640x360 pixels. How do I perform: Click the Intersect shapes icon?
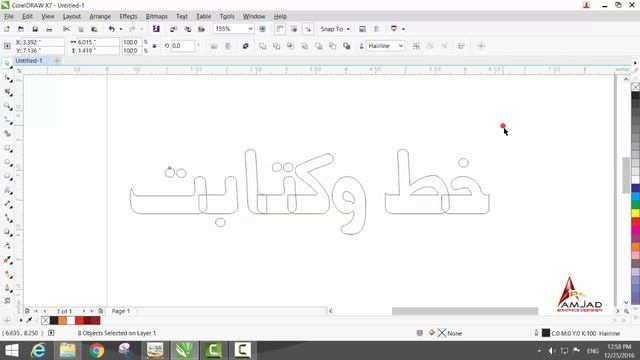click(291, 46)
